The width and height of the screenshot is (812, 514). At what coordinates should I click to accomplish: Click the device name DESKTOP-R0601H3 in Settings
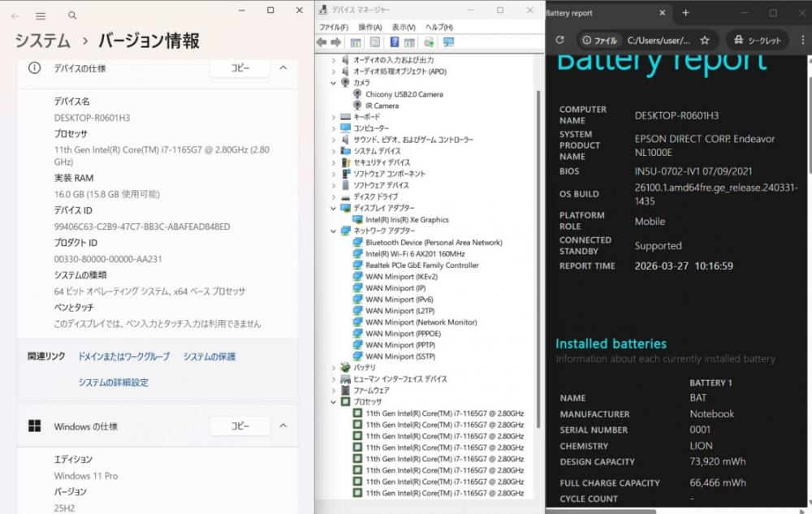pos(93,118)
